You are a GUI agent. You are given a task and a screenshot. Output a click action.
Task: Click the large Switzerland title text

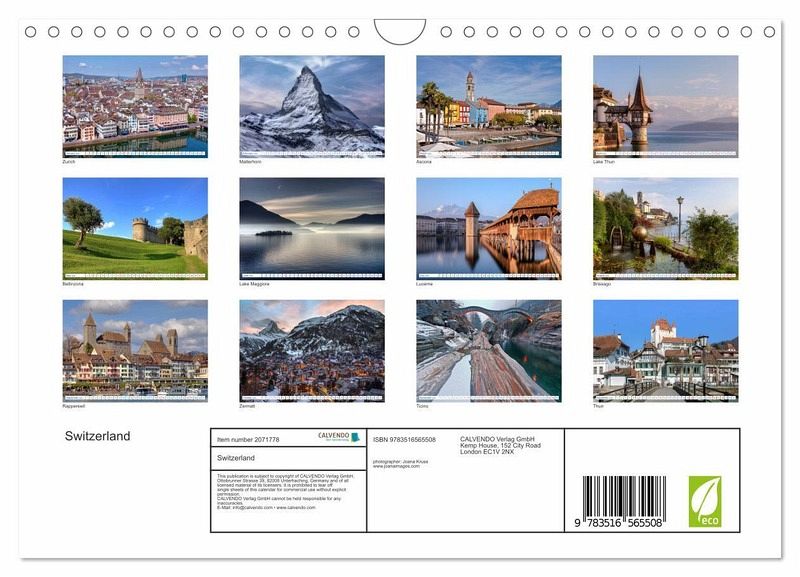[x=98, y=436]
